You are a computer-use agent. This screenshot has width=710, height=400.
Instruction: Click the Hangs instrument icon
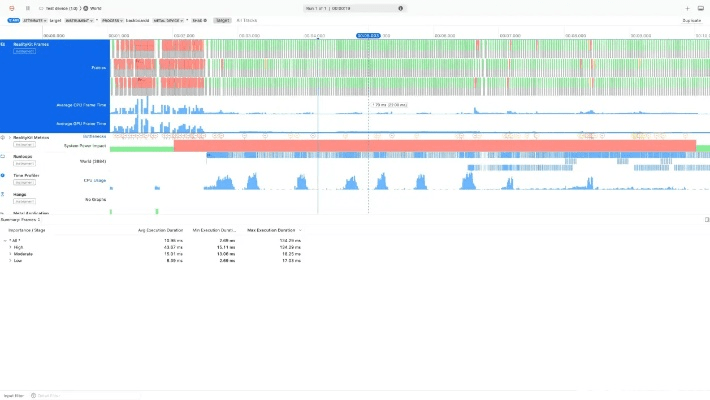[x=4, y=193]
